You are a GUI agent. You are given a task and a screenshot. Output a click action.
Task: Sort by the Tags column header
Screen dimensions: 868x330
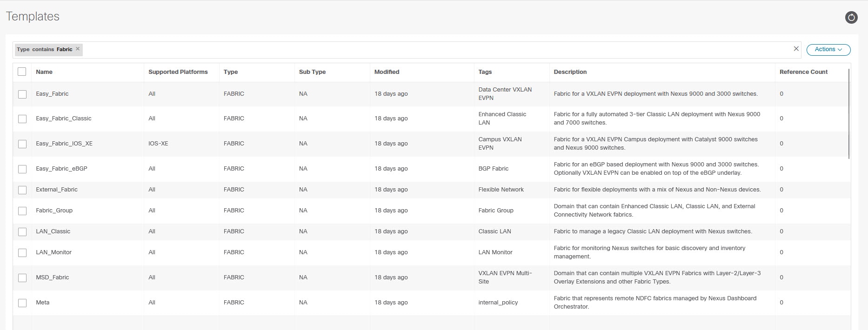(x=485, y=72)
